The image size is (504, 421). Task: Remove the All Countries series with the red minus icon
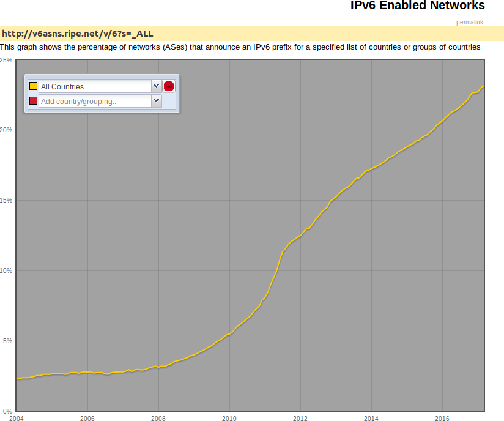(169, 86)
